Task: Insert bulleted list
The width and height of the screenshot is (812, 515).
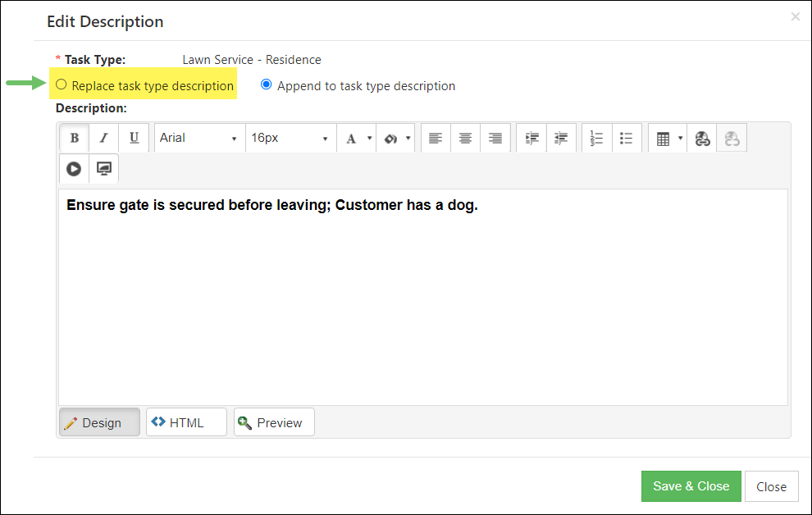Action: pos(627,139)
